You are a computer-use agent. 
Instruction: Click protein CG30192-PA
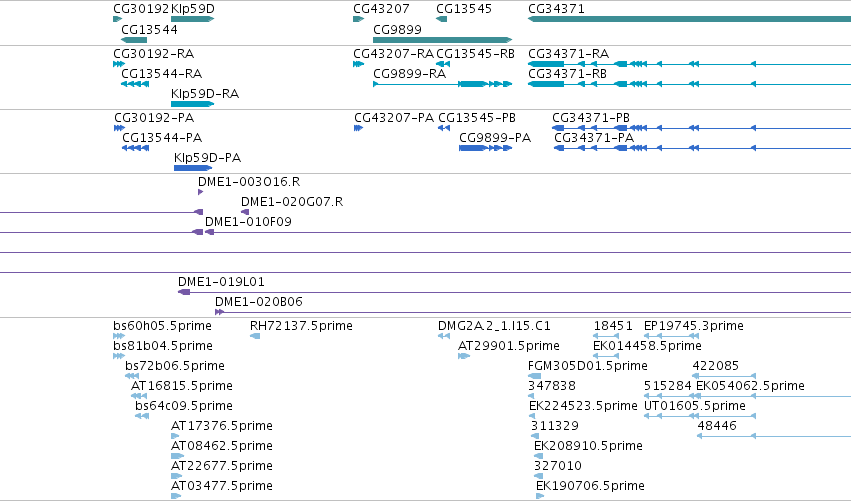154,118
